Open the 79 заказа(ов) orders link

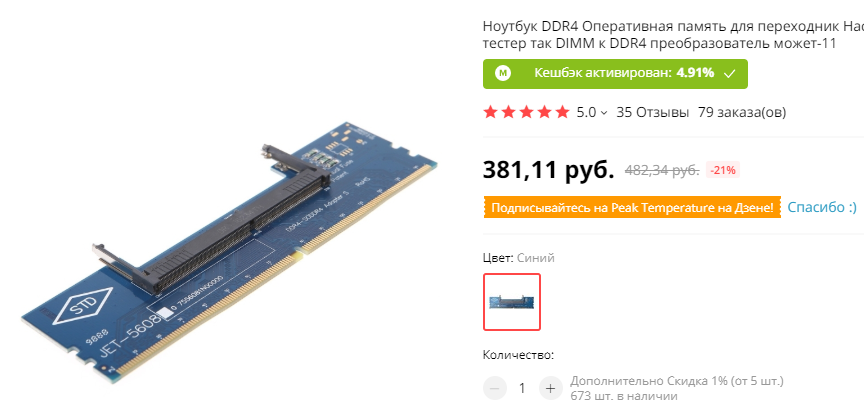tap(742, 112)
